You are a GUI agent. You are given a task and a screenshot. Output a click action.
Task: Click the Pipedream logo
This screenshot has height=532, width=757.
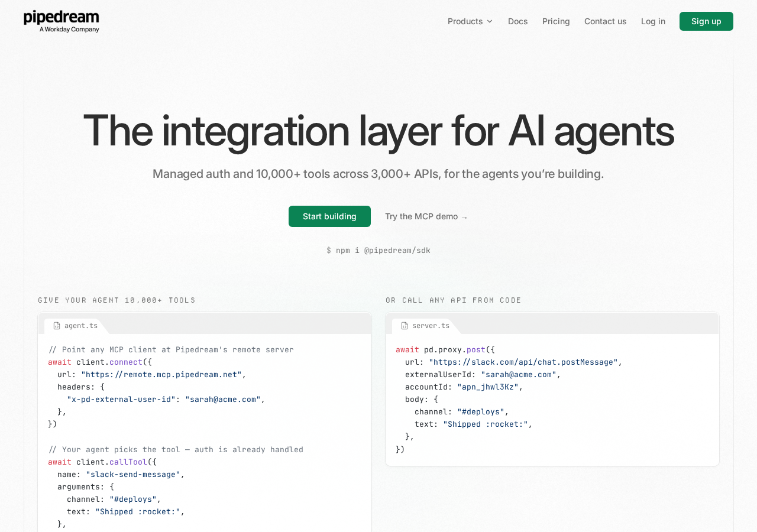(x=62, y=21)
